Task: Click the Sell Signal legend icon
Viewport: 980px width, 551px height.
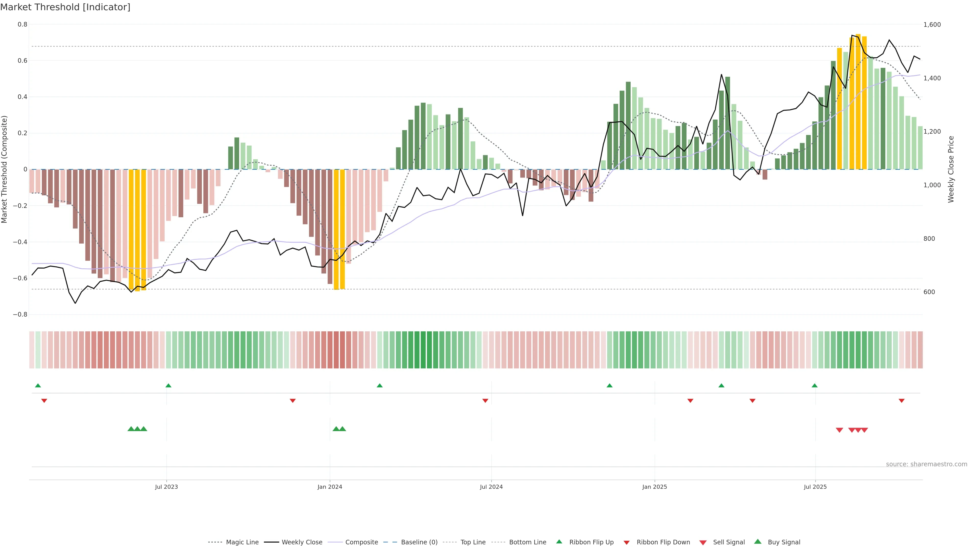Action: (703, 543)
